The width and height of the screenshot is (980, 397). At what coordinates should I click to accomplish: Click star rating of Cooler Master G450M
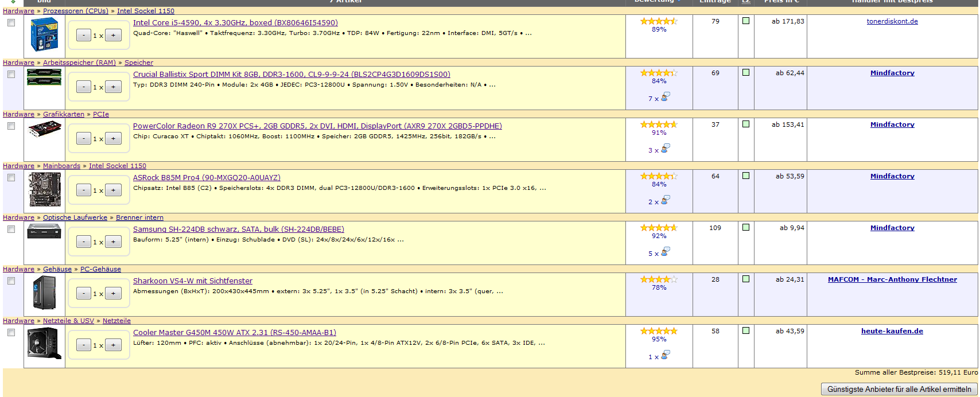[x=659, y=331]
